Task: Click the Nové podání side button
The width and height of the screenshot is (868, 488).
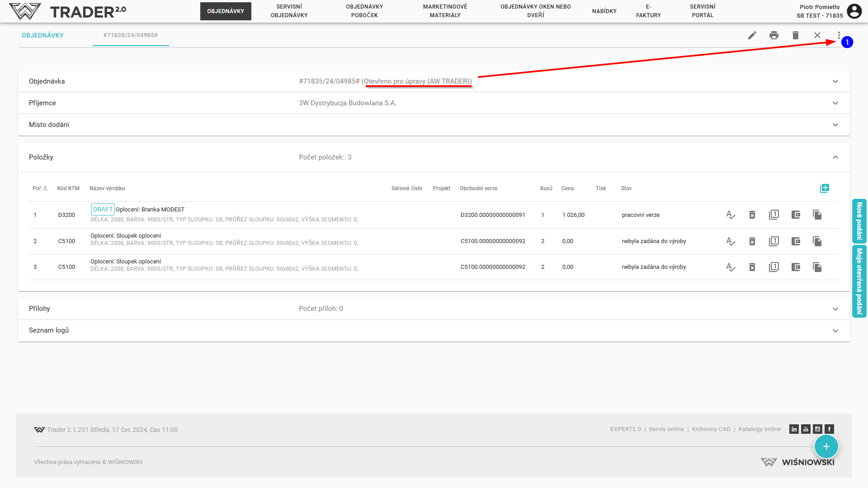Action: 859,221
